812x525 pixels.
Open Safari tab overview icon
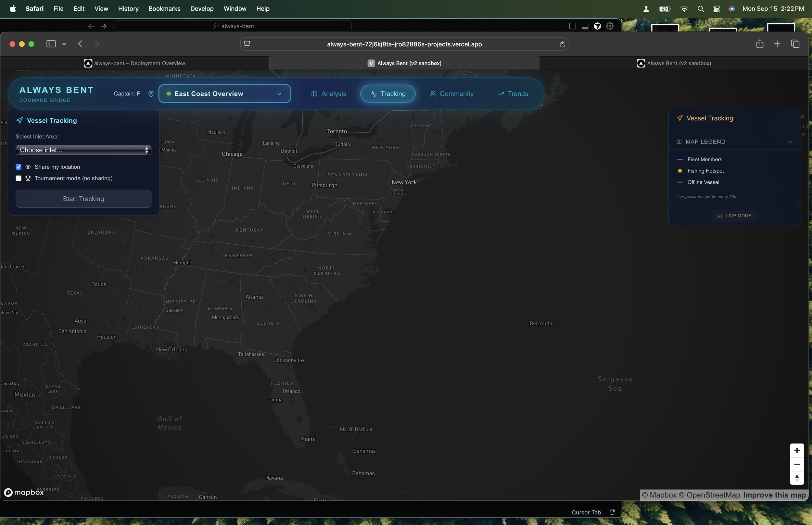[795, 44]
